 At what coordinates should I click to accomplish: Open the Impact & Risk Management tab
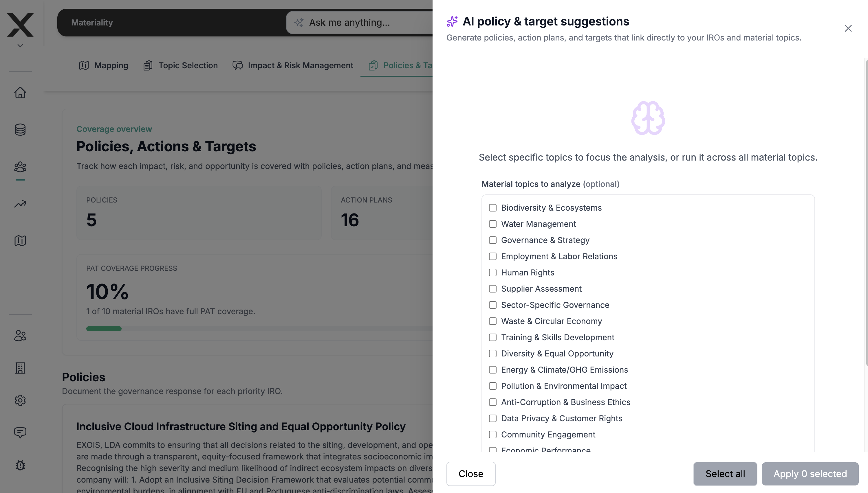pos(293,65)
